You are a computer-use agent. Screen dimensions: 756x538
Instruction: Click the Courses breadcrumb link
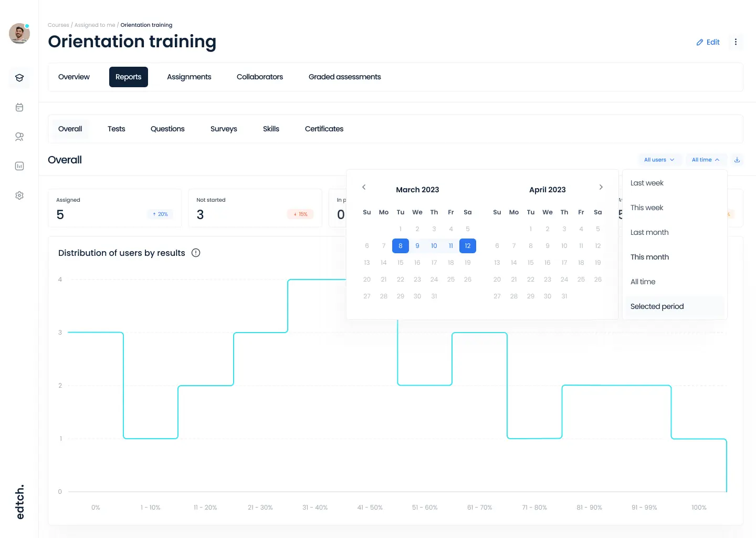point(58,25)
